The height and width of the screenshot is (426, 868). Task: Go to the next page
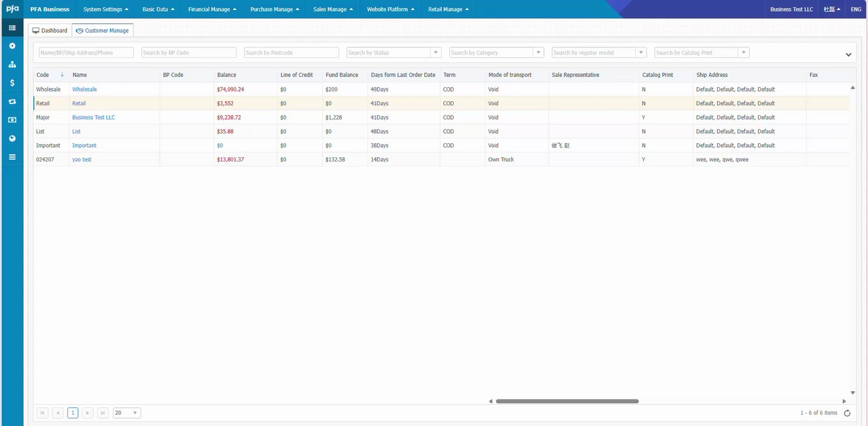point(88,413)
